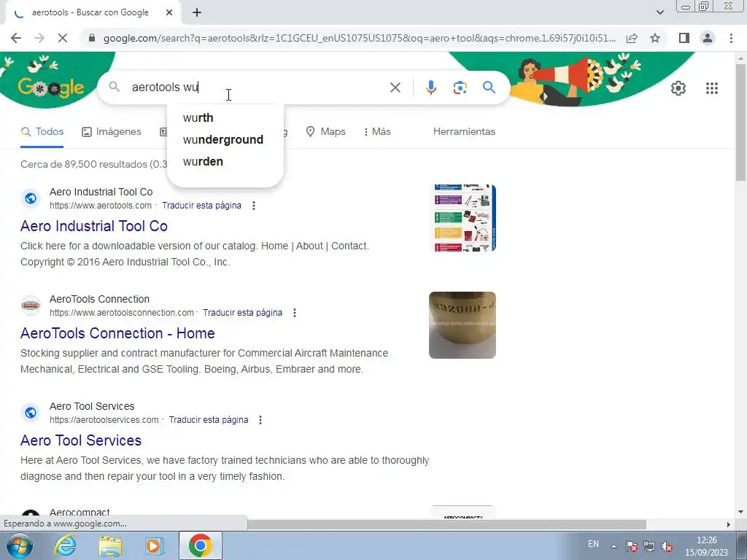The width and height of the screenshot is (747, 560).
Task: Open a new browser tab
Action: 197,13
